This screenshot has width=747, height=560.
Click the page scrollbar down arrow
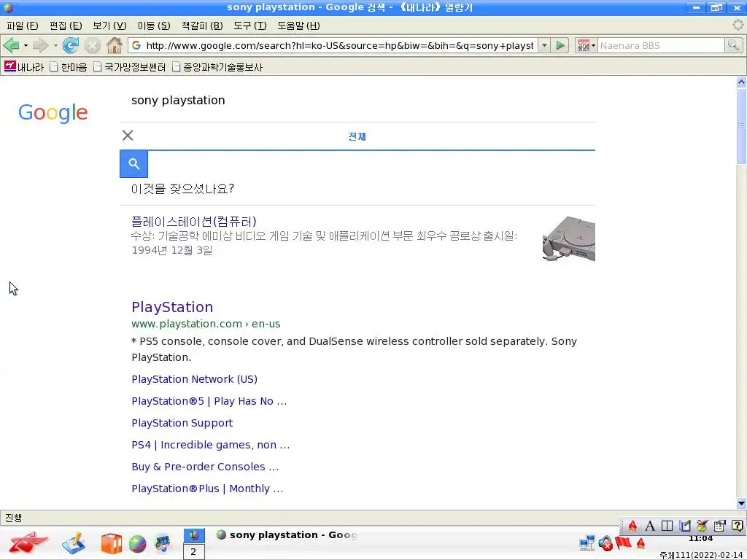(741, 503)
